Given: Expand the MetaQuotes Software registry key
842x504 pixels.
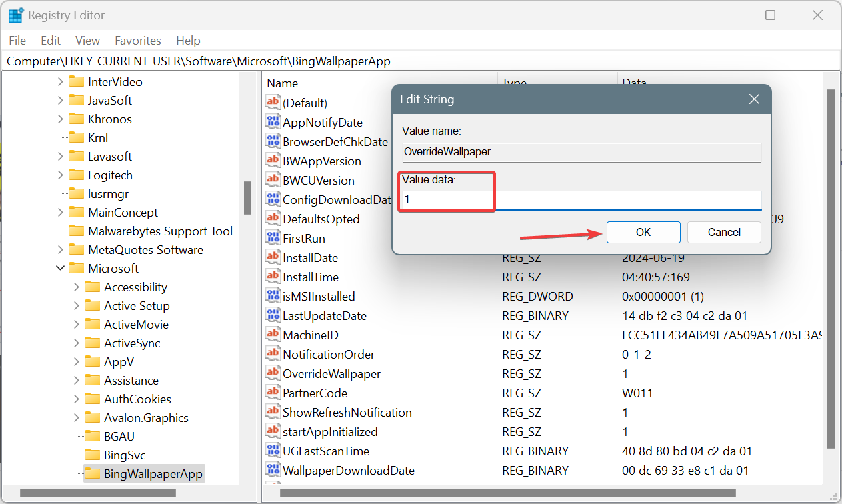Looking at the screenshot, I should pyautogui.click(x=60, y=250).
